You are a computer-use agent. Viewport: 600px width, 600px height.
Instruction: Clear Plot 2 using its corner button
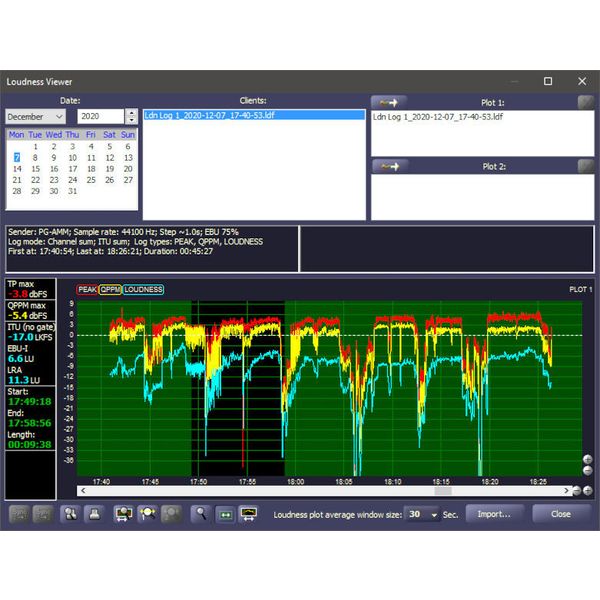pyautogui.click(x=585, y=166)
